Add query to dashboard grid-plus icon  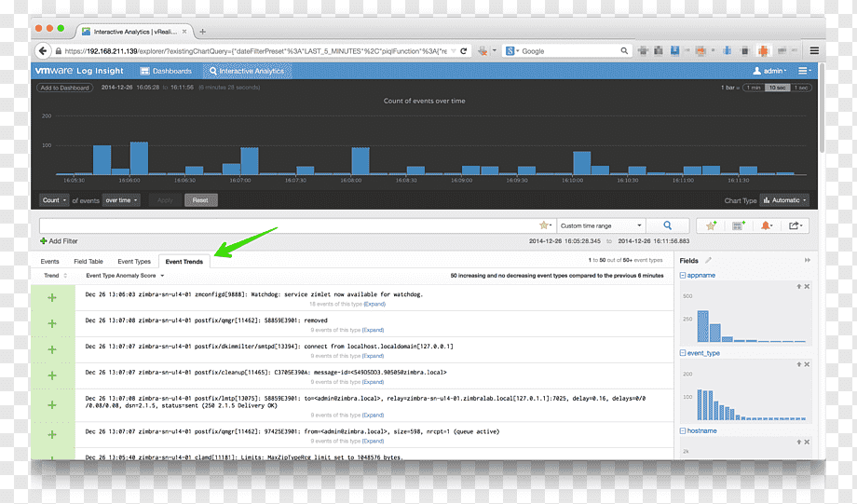tap(739, 225)
